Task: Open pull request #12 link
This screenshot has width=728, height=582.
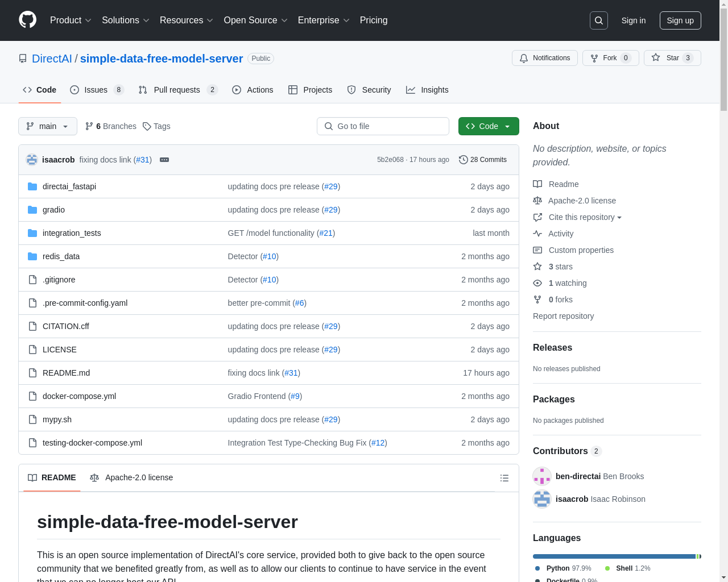Action: click(x=378, y=443)
